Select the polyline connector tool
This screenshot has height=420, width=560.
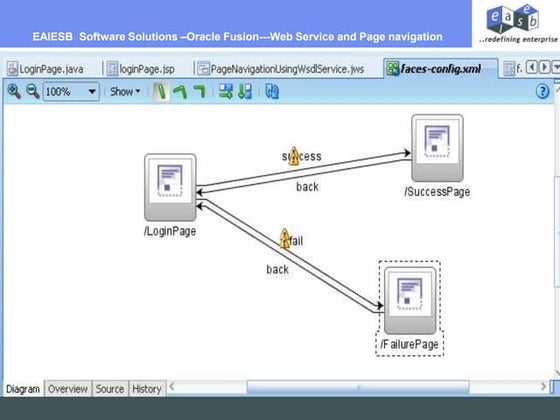click(x=180, y=91)
